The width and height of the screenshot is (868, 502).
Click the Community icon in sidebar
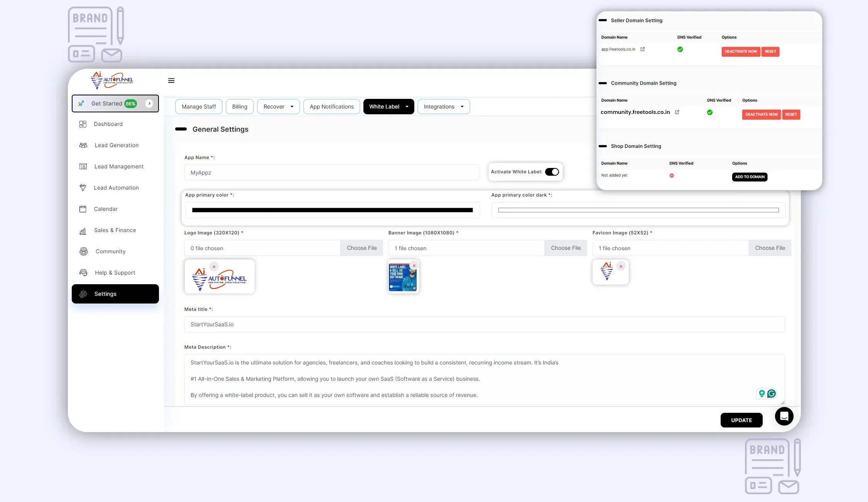[x=84, y=251]
